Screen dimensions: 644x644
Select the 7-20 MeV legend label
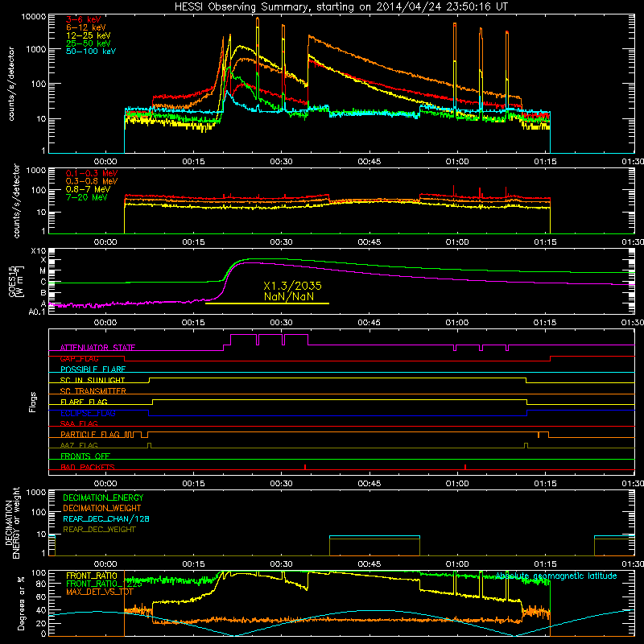87,197
